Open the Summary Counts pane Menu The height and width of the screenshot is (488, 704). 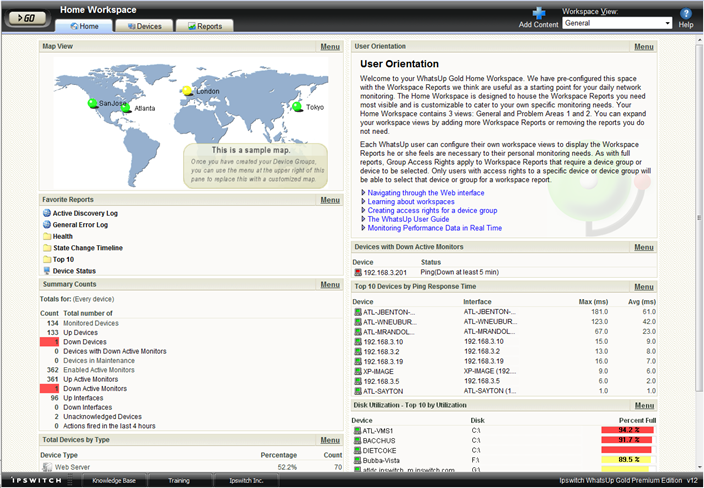(x=330, y=285)
